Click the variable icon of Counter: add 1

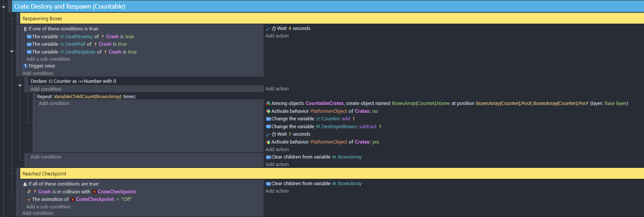[268, 119]
